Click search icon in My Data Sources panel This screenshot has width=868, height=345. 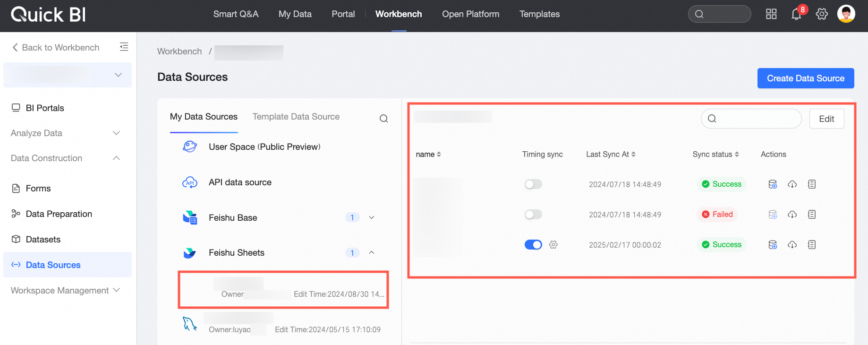(384, 119)
